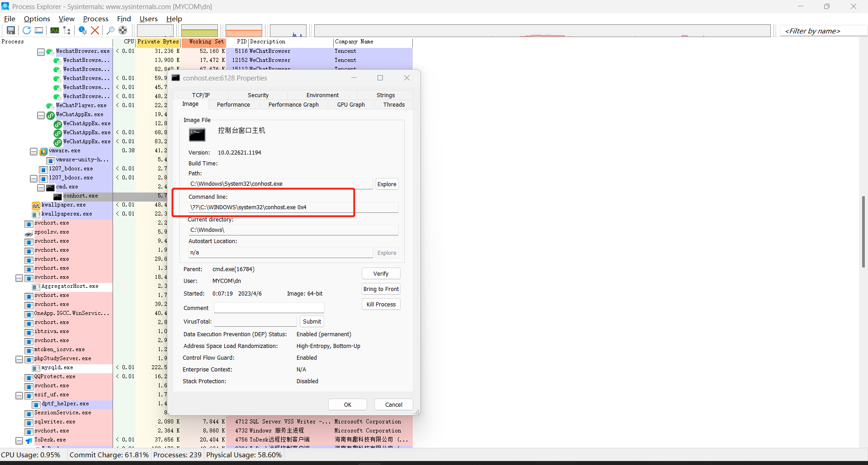This screenshot has width=868, height=465.
Task: Open the Find menu
Action: (124, 19)
